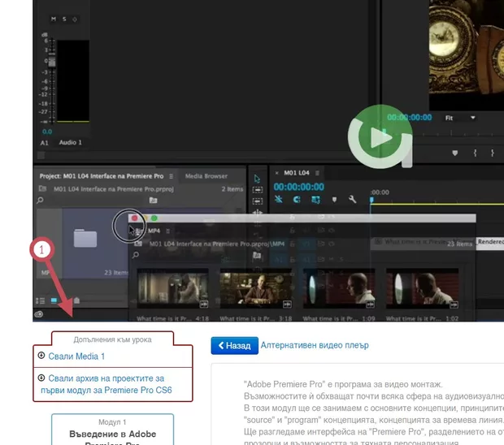The height and width of the screenshot is (445, 504).
Task: Open the 23-item folder bin in the project panel
Action: (x=85, y=238)
